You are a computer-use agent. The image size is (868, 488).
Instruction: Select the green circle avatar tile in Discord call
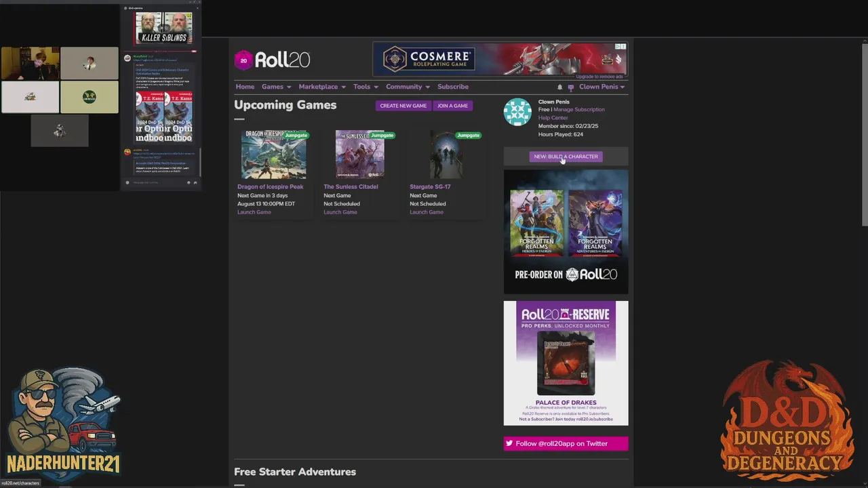[89, 97]
